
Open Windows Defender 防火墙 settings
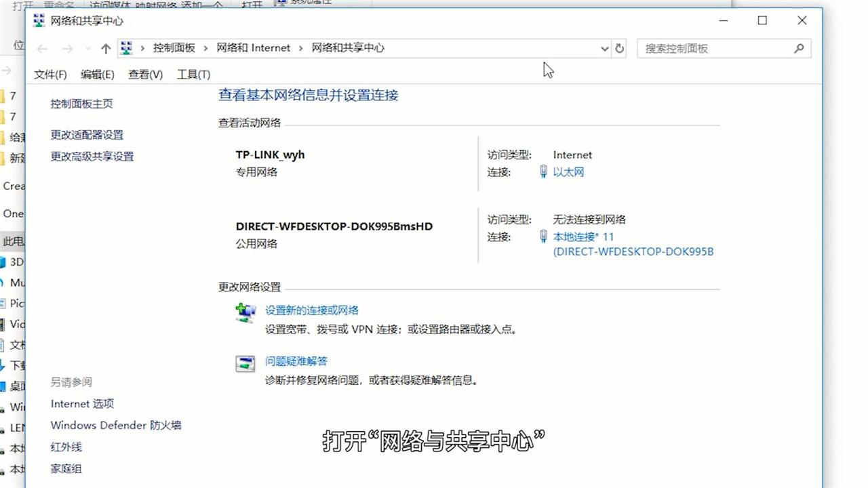click(x=115, y=425)
